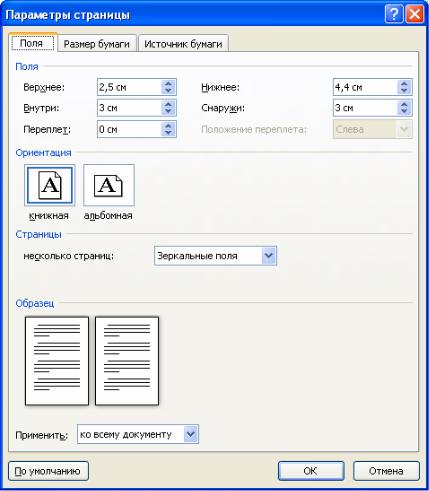Click the disabled Положение переплета dropdown
Screen dimensions: 429x491
pyautogui.click(x=372, y=129)
